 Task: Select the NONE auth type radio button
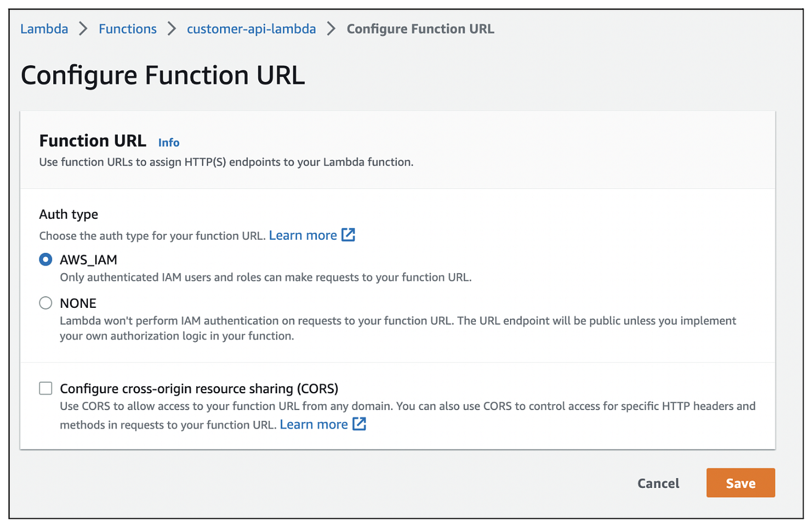click(x=45, y=303)
